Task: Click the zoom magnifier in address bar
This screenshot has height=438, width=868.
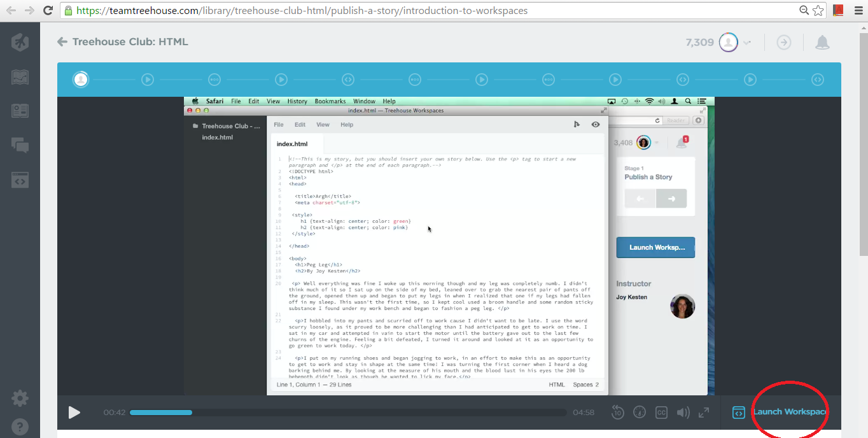Action: [x=805, y=10]
